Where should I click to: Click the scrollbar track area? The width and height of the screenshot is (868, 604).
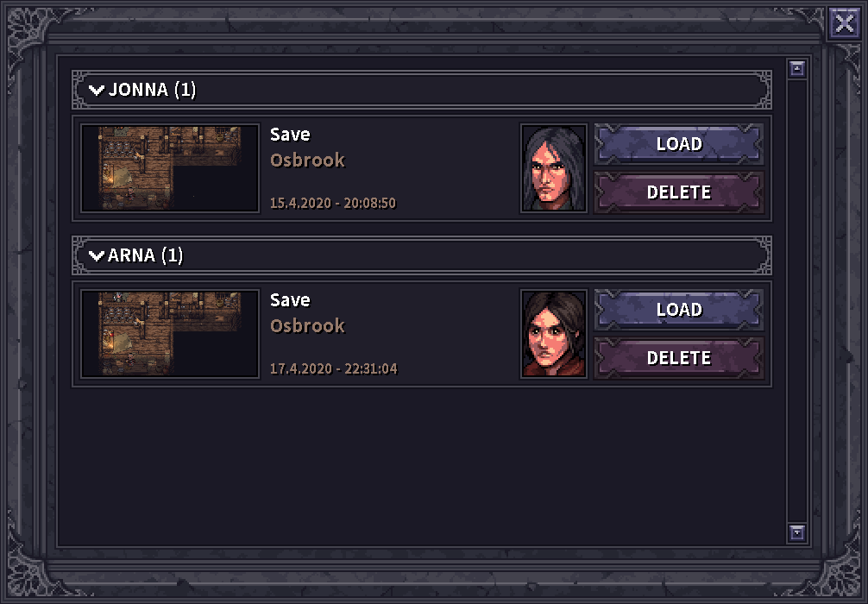[796, 300]
